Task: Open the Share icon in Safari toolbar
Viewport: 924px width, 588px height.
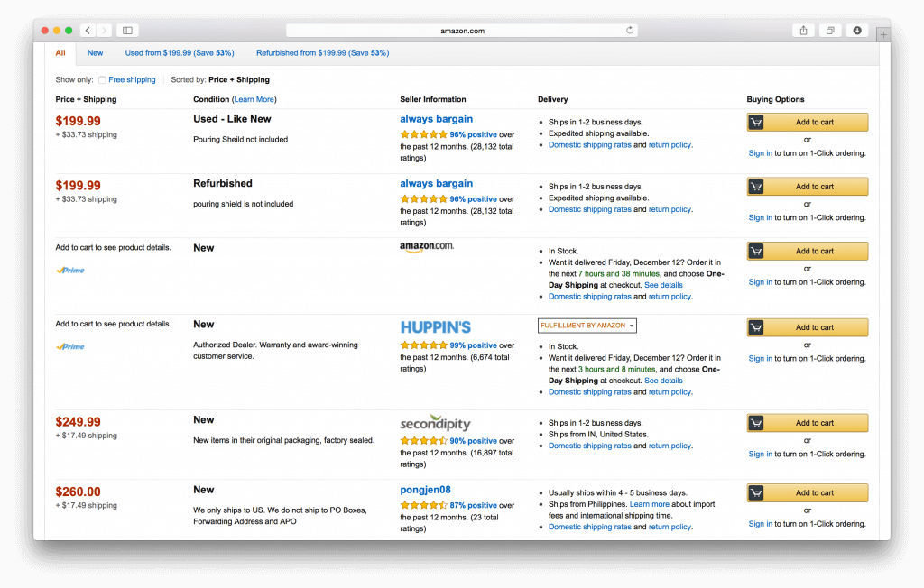Action: (x=803, y=31)
